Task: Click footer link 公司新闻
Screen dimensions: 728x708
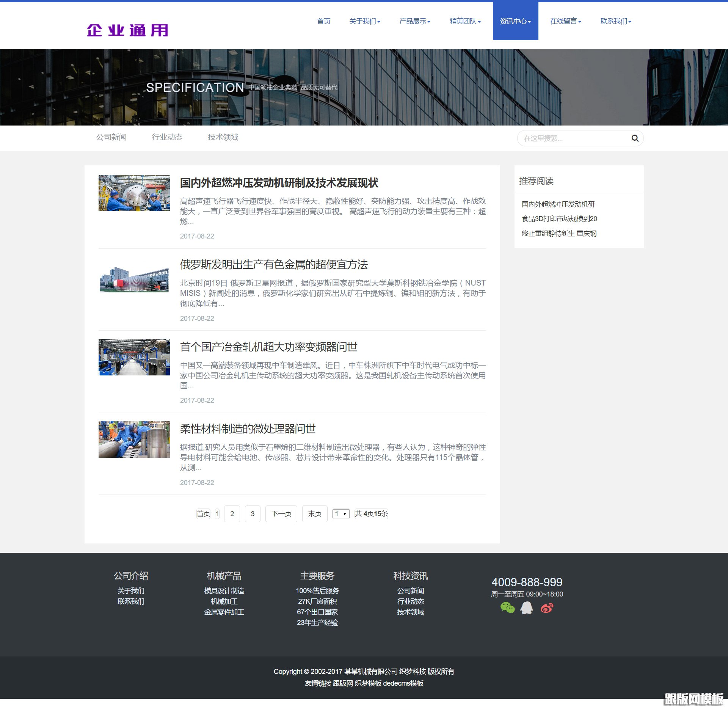Action: [411, 591]
